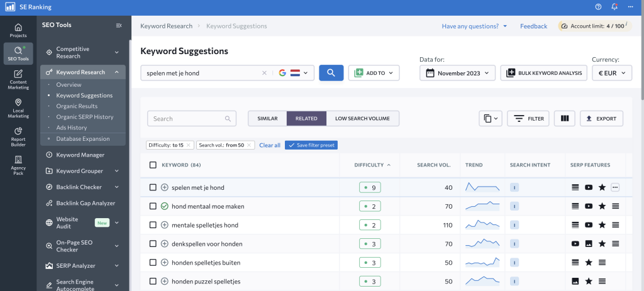Click plus icon beside 'mentale spelletjes hond'
644x291 pixels.
(165, 225)
